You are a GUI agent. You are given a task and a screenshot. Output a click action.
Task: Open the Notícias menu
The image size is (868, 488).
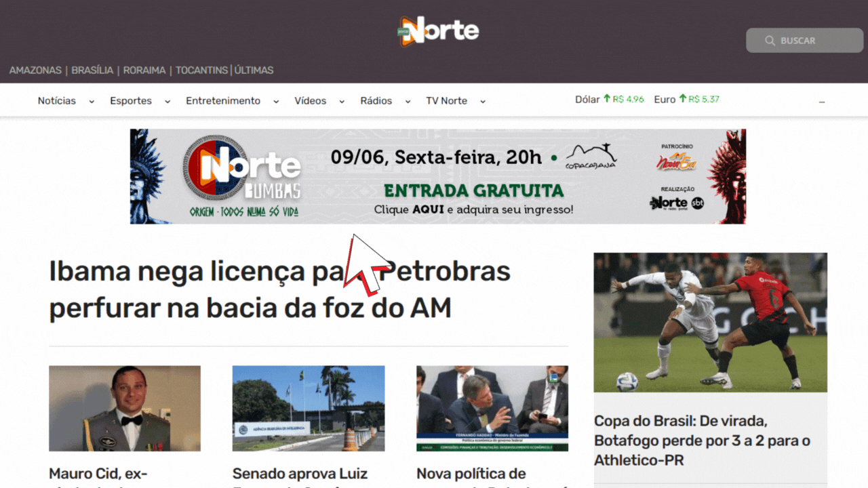pos(57,101)
